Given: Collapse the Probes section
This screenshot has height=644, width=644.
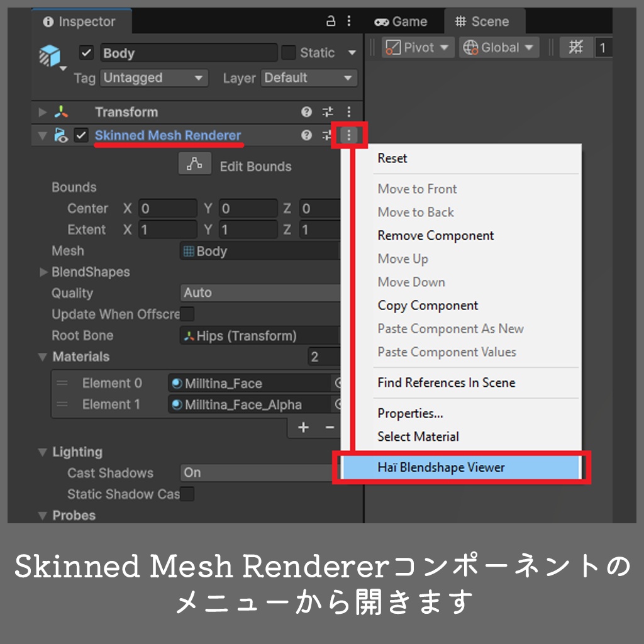Looking at the screenshot, I should [42, 516].
